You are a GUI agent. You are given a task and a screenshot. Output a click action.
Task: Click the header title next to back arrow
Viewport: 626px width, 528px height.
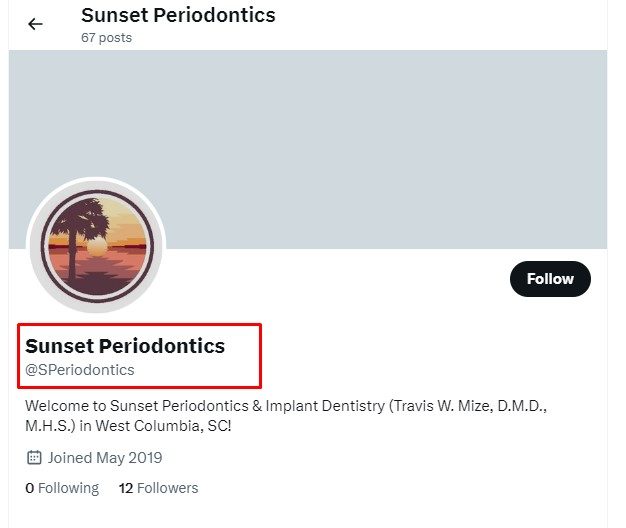coord(178,15)
